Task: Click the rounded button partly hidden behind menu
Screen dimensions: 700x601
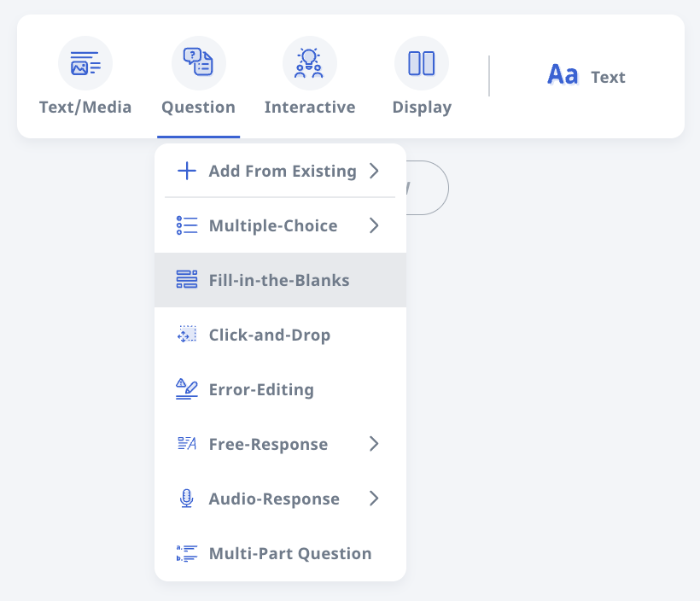Action: (429, 188)
